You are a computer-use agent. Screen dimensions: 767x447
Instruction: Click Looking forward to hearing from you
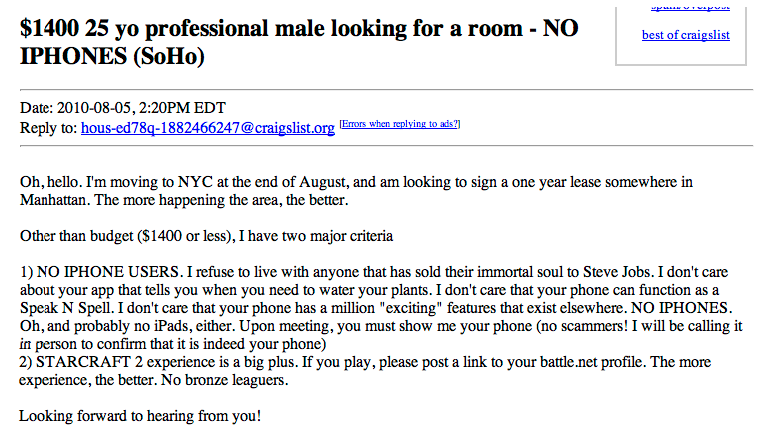click(140, 416)
